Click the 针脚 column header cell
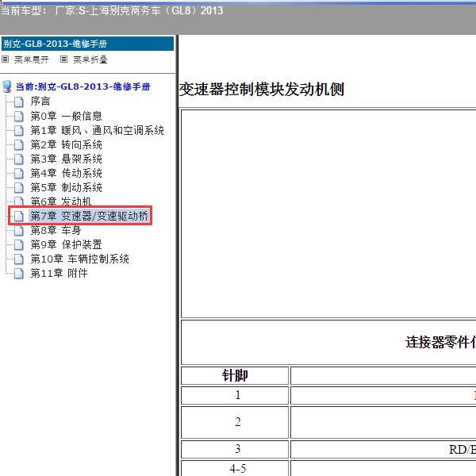Image resolution: width=476 pixels, height=476 pixels. (x=235, y=375)
